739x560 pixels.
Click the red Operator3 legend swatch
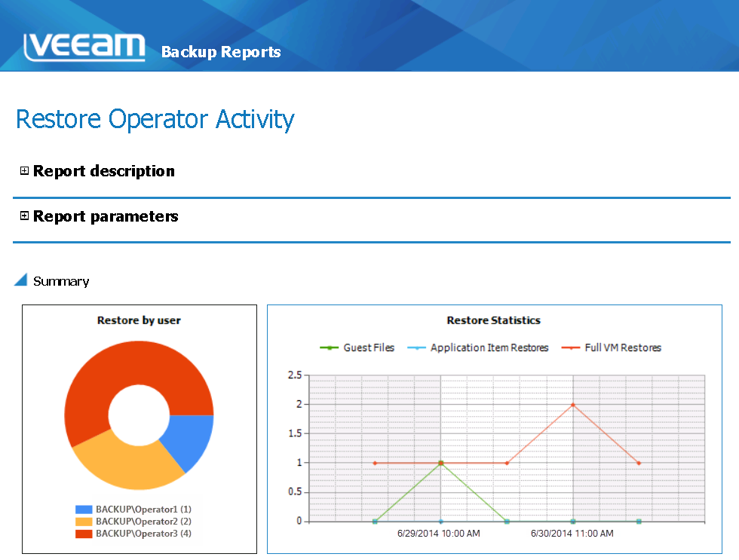(84, 534)
